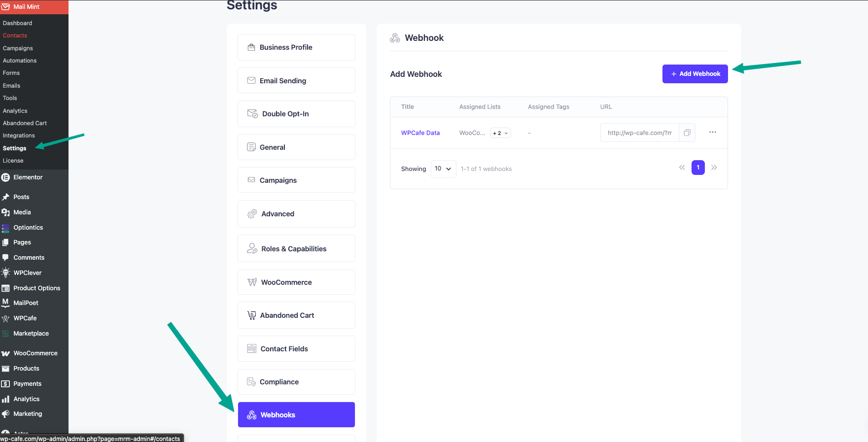Click the Elementor icon in sidebar

coord(5,177)
